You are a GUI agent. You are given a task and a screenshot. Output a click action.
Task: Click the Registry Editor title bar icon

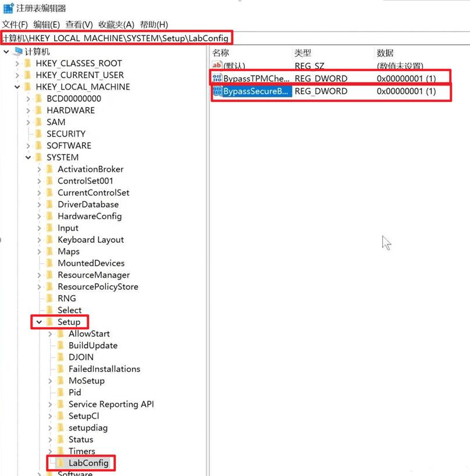tap(7, 8)
